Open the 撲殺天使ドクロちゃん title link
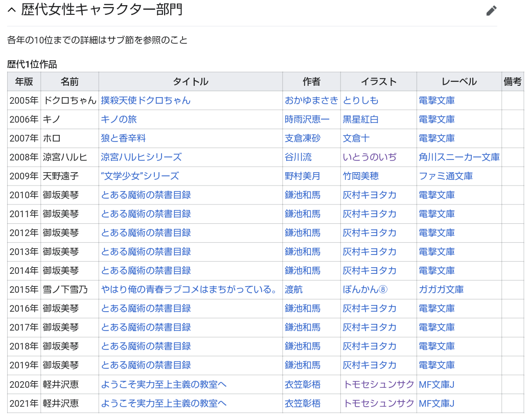This screenshot has height=420, width=527. pos(145,101)
